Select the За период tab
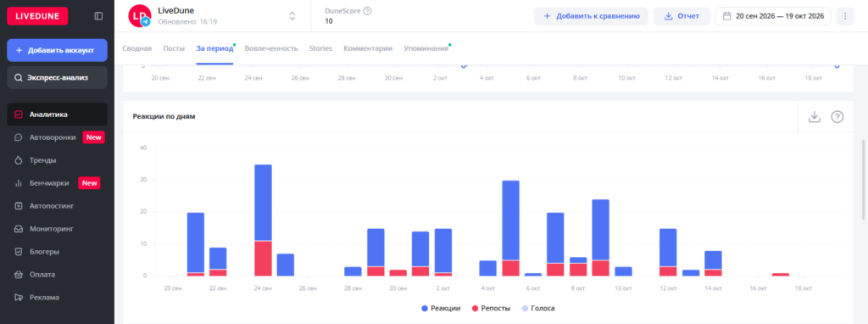Viewport: 868px width, 324px height. click(214, 48)
